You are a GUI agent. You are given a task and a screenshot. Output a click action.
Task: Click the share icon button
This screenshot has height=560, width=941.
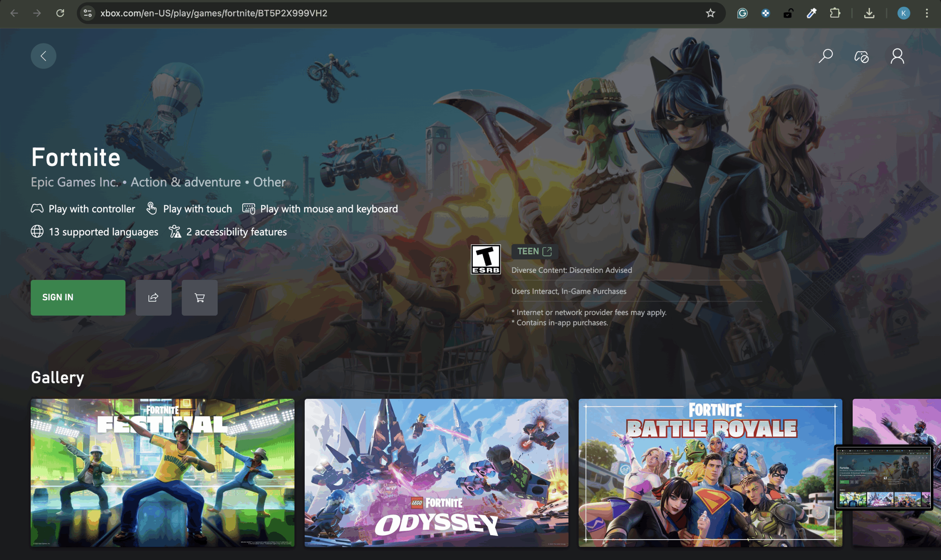coord(153,297)
